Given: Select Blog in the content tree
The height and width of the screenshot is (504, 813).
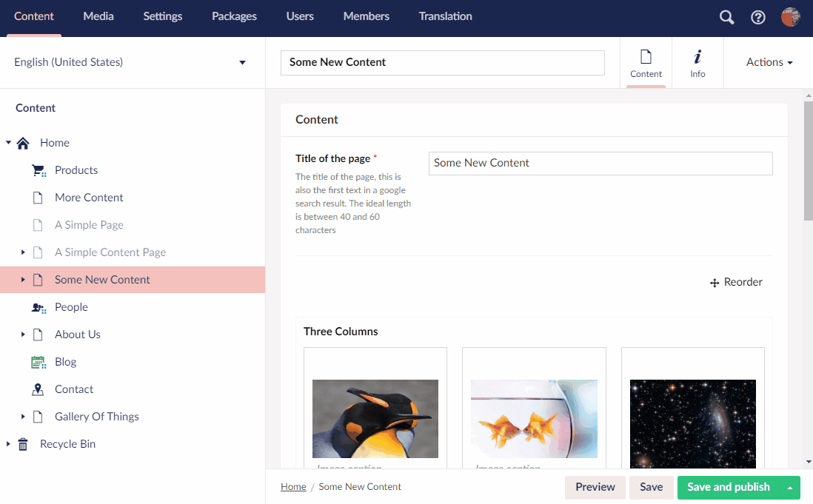Looking at the screenshot, I should coord(66,362).
